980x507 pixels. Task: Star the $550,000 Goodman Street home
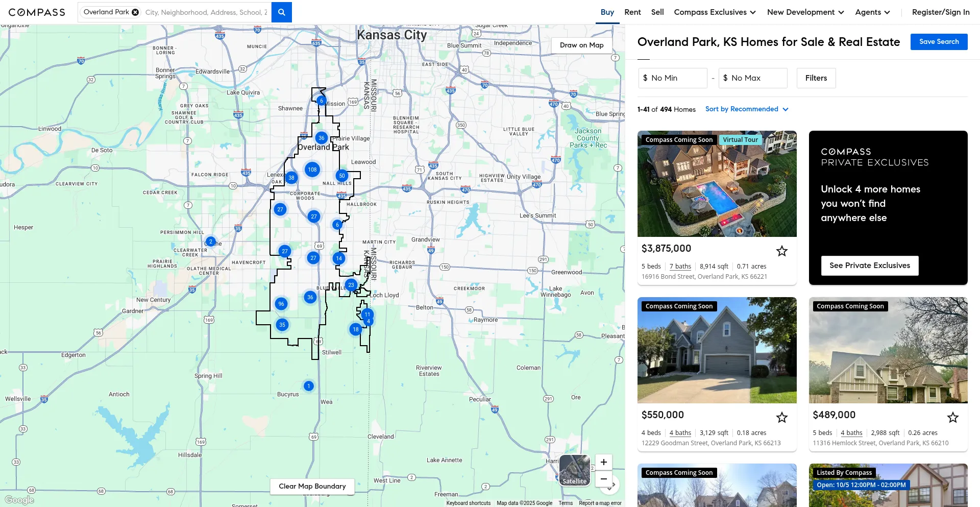tap(781, 418)
